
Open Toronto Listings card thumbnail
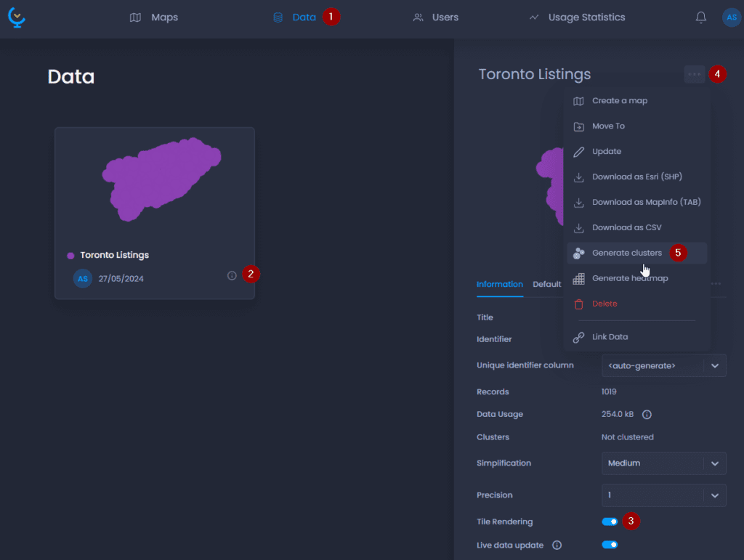point(161,179)
